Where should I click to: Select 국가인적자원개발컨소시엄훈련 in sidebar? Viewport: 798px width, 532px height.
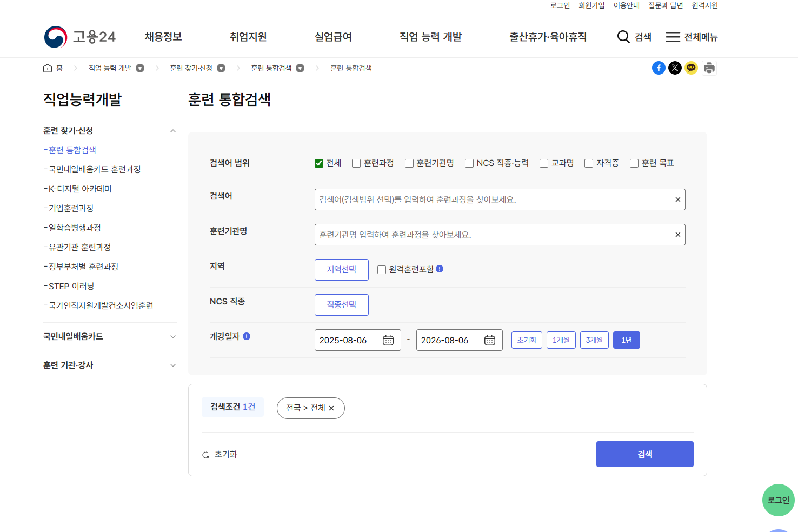coord(101,305)
